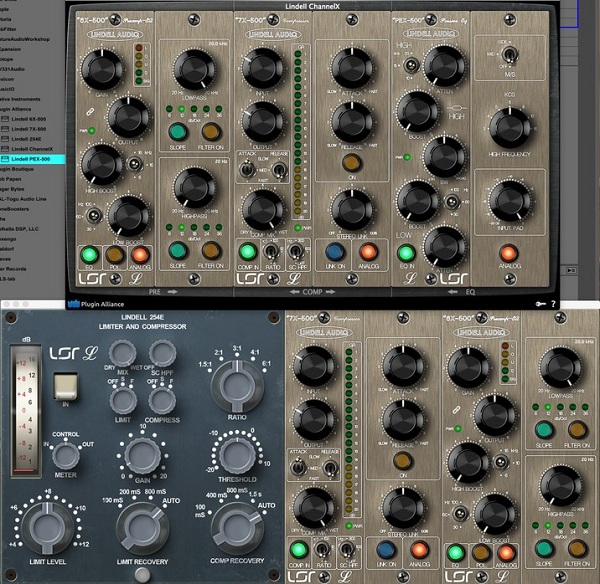Click LOWPASS knob in standalone 6X-500 window
This screenshot has height=584, width=600.
(x=561, y=367)
